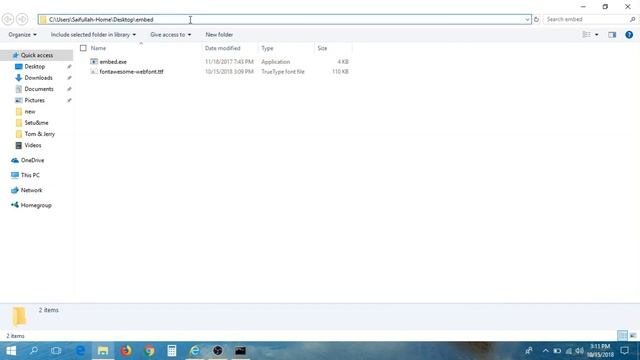Open Calculator from taskbar
The height and width of the screenshot is (360, 640).
(x=172, y=351)
